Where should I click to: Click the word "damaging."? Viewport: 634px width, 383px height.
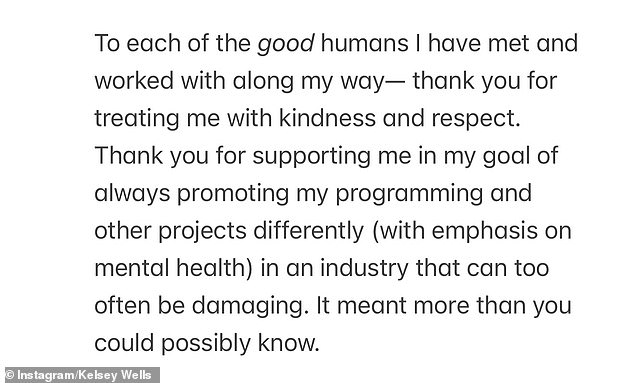point(248,306)
